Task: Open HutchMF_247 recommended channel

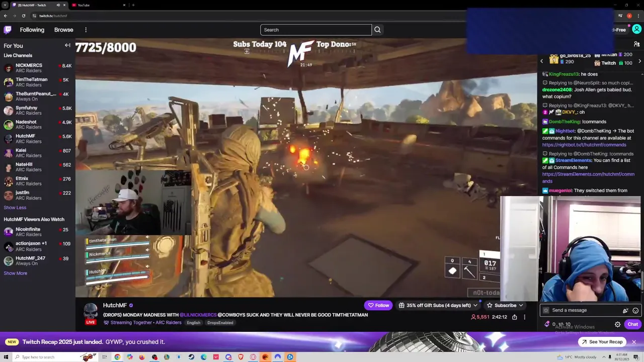Action: [x=38, y=260]
